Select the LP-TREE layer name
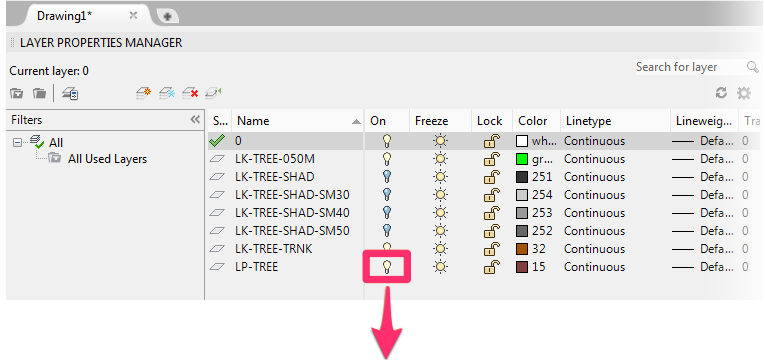The image size is (765, 360). pyautogui.click(x=256, y=267)
